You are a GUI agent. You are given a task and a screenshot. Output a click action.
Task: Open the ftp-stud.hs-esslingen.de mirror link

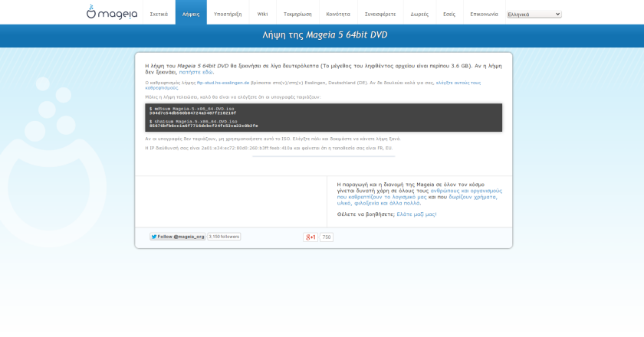tap(223, 83)
